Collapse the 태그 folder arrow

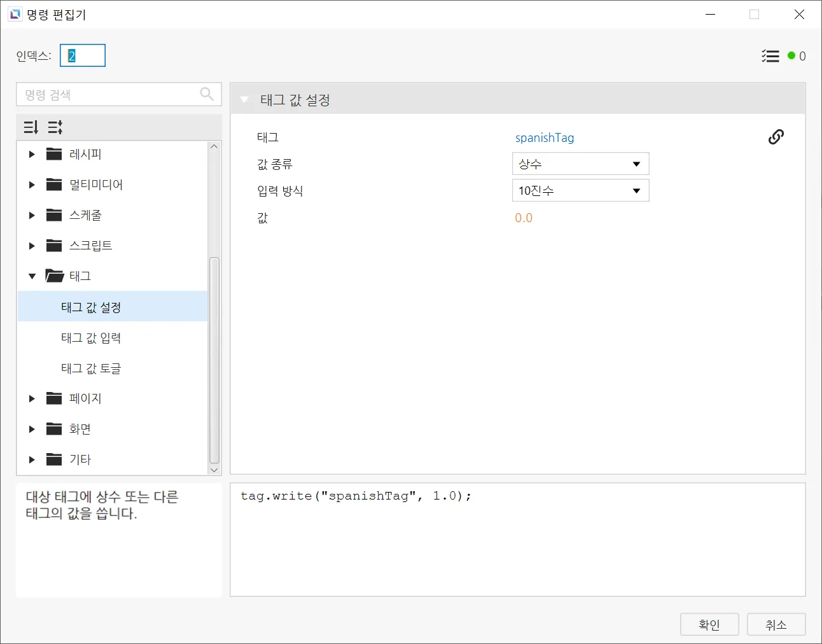point(32,276)
